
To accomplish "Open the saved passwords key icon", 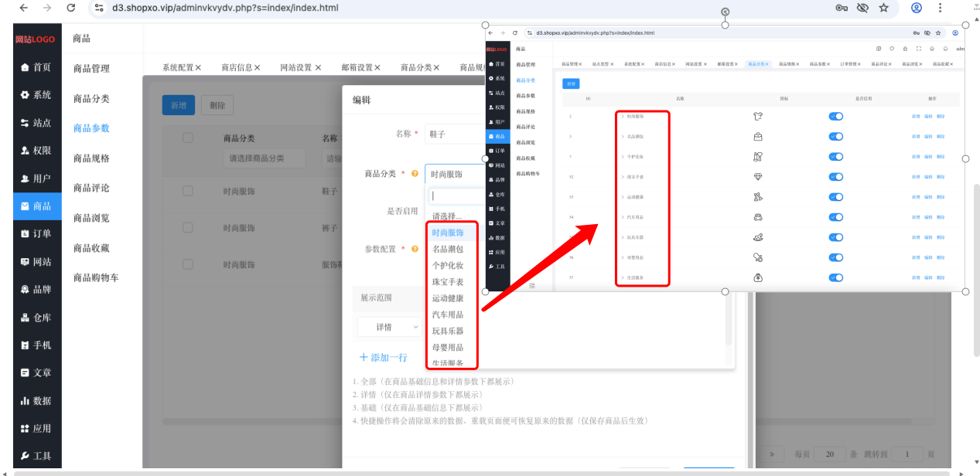I will click(x=842, y=8).
